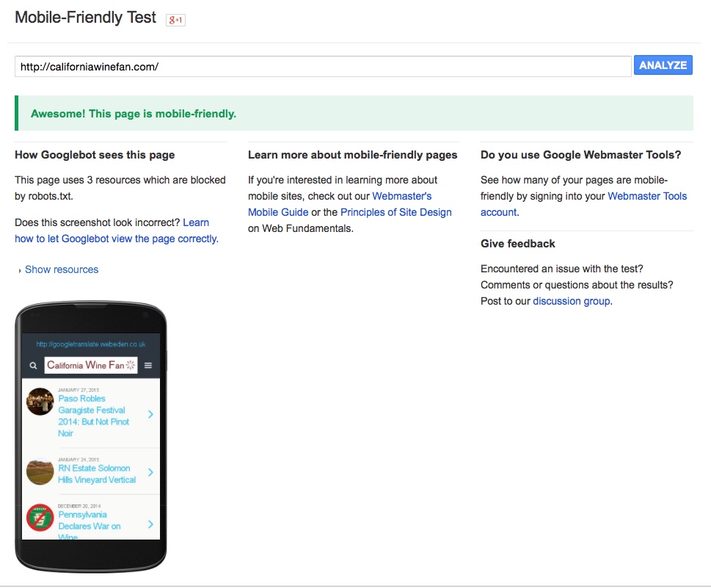
Task: Open the Webmaster Tools account link
Action: coord(583,204)
